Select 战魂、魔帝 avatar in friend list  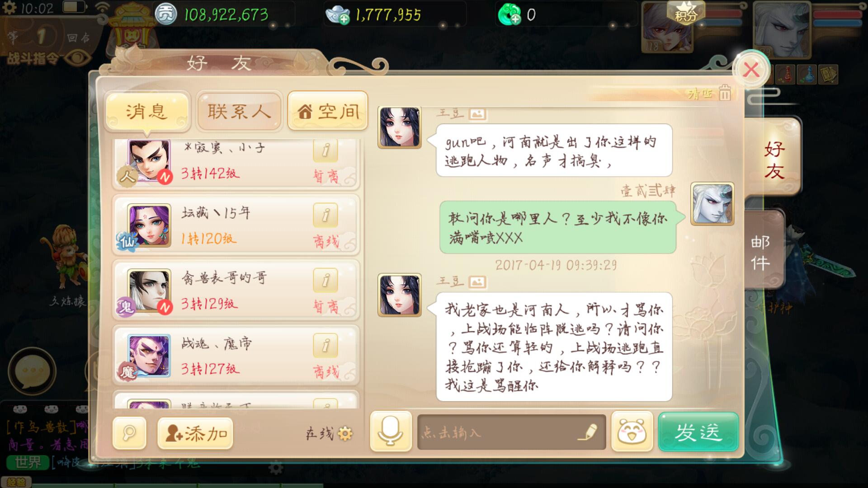(x=149, y=356)
